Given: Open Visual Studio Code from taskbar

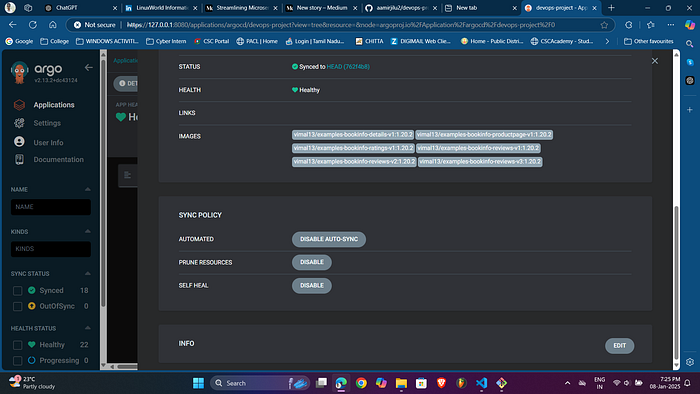Looking at the screenshot, I should pyautogui.click(x=481, y=383).
